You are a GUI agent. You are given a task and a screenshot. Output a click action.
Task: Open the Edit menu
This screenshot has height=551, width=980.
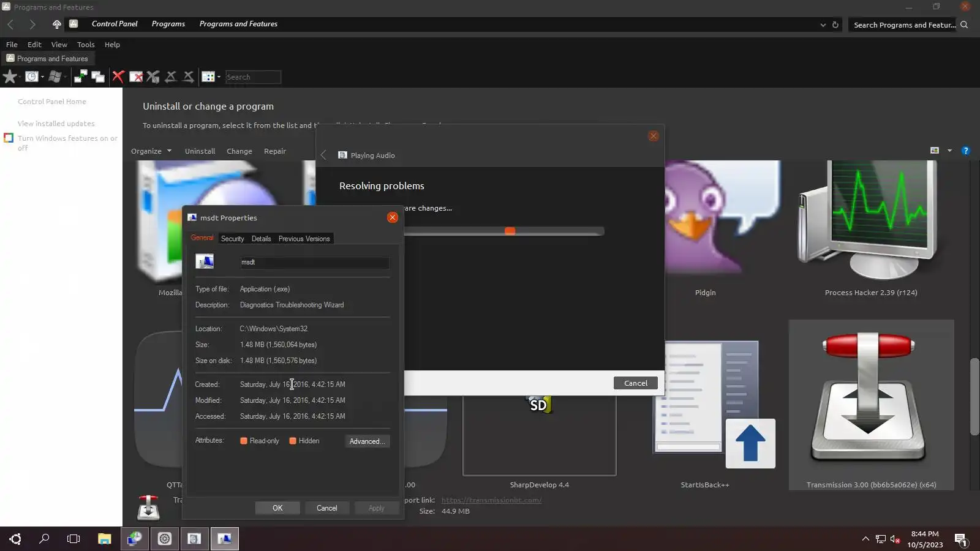(34, 45)
